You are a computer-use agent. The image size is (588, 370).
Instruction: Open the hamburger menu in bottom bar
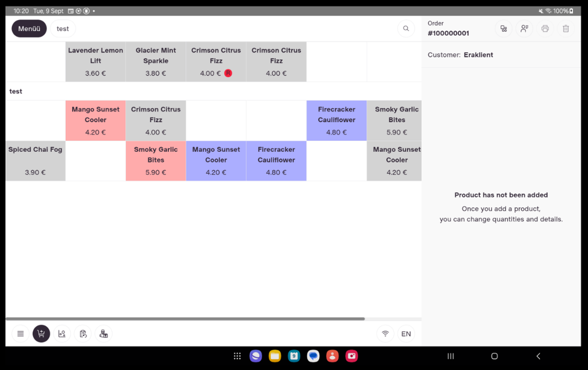click(x=21, y=334)
